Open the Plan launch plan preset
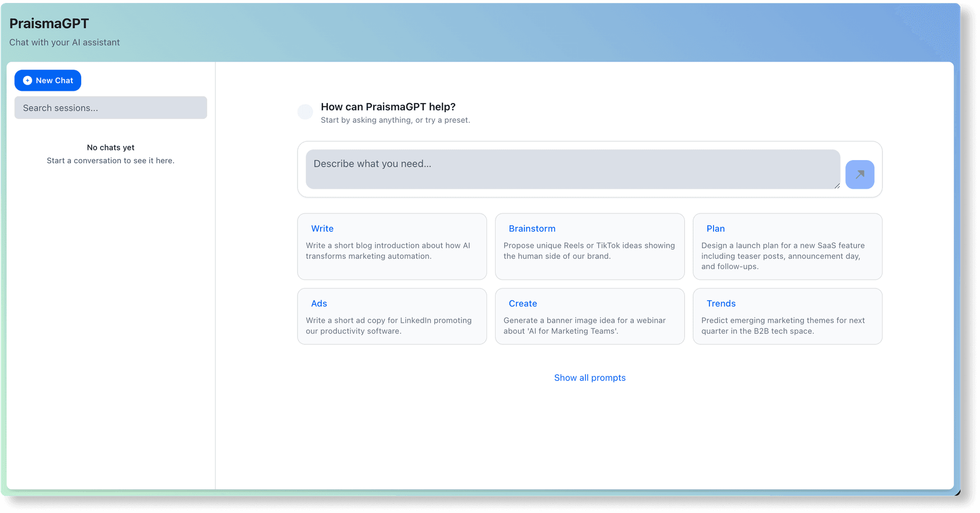This screenshot has width=980, height=513. (787, 246)
